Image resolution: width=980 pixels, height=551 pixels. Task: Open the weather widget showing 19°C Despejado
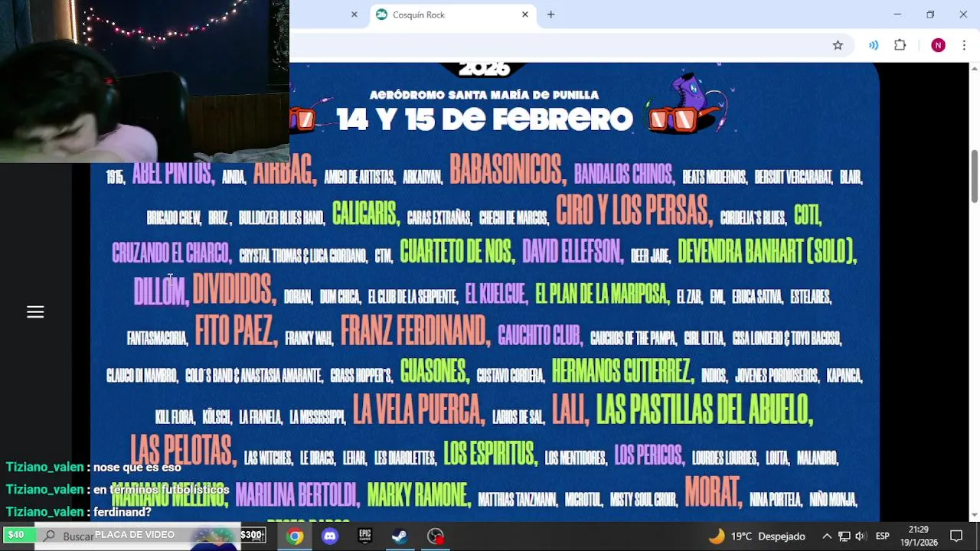point(756,536)
